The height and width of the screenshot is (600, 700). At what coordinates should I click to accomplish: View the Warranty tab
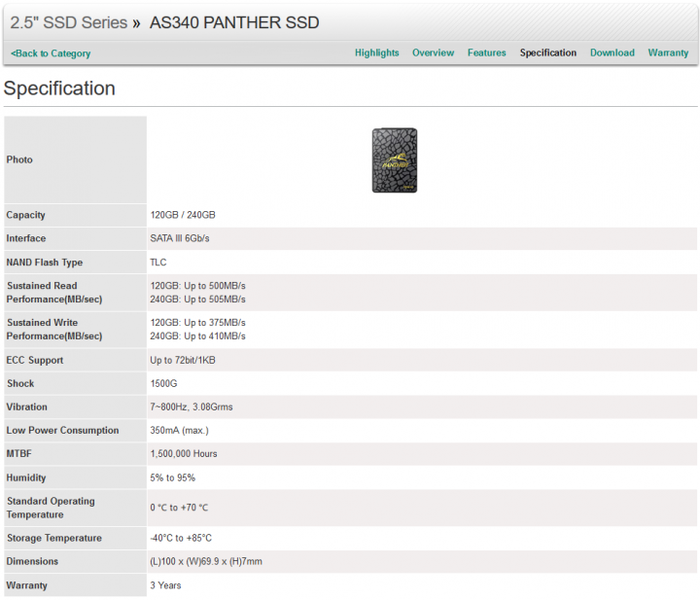668,53
